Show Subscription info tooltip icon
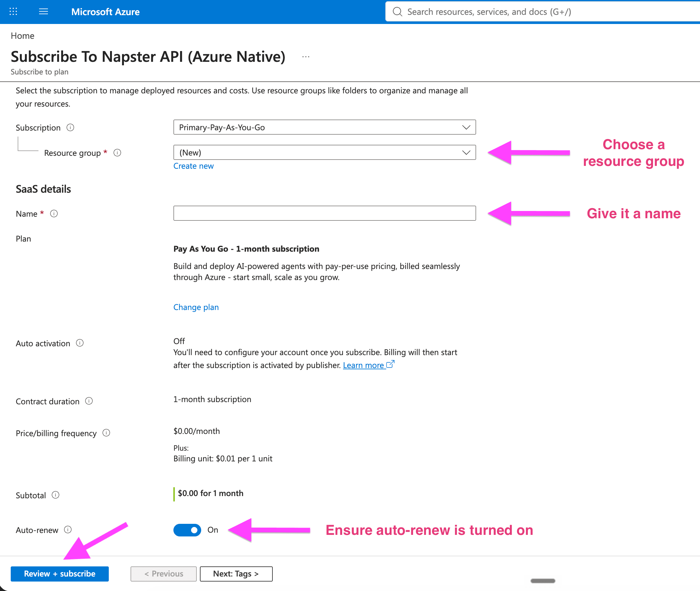The image size is (700, 591). pyautogui.click(x=70, y=127)
